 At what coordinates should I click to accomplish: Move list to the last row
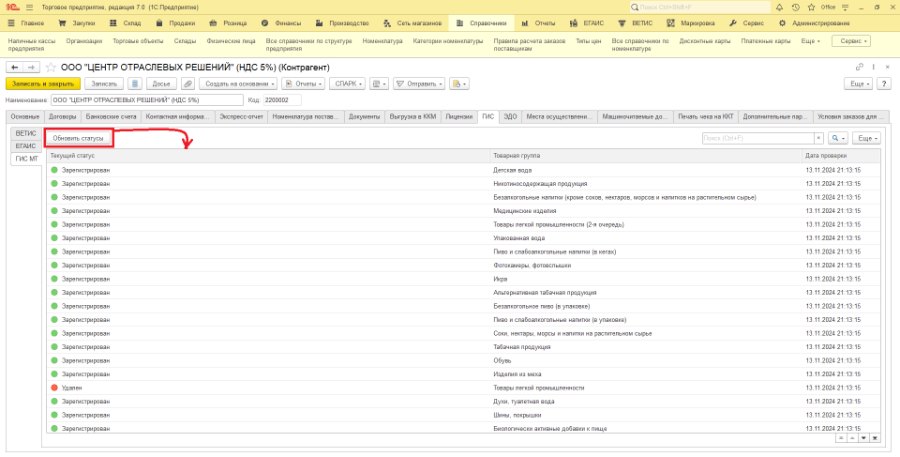point(875,437)
